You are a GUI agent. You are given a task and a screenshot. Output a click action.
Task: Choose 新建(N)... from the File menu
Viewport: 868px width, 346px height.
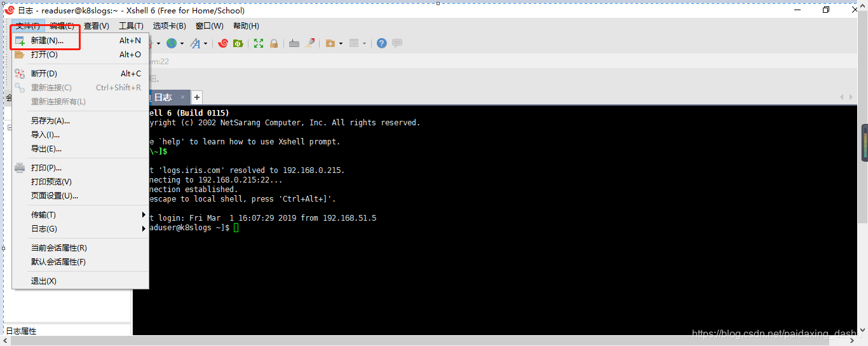click(x=80, y=40)
